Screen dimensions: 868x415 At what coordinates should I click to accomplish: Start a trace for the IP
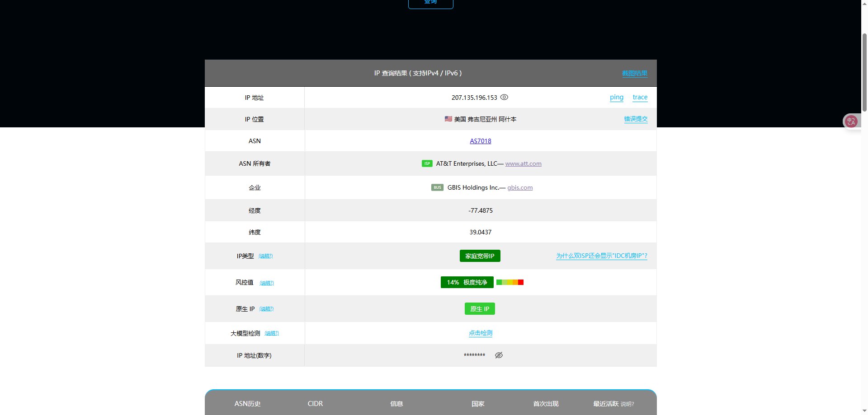pyautogui.click(x=640, y=97)
